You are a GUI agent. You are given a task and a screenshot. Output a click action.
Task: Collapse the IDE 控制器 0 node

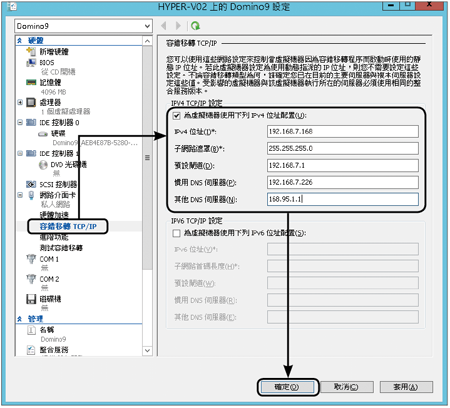pyautogui.click(x=20, y=123)
